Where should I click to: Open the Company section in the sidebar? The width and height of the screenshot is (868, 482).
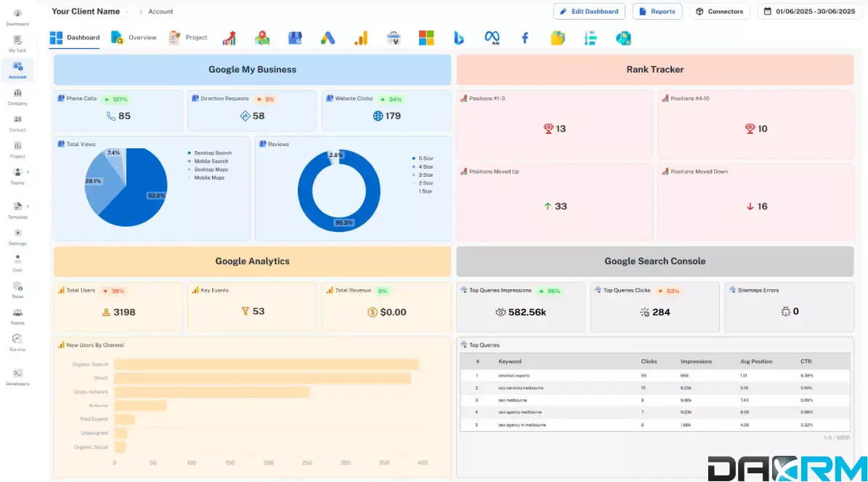[x=17, y=96]
